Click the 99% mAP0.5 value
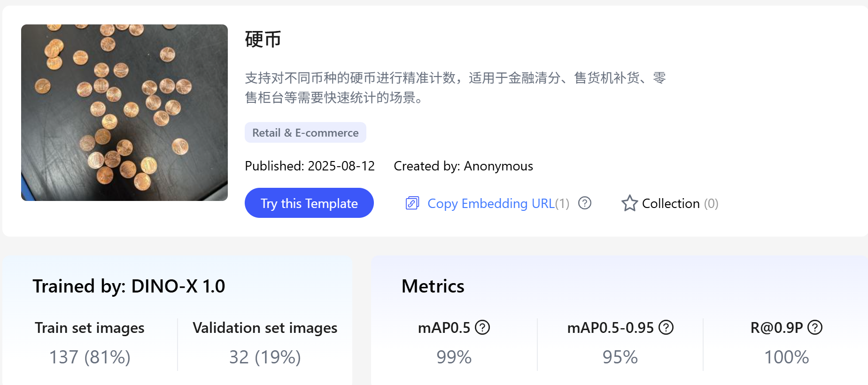This screenshot has height=385, width=868. (454, 357)
